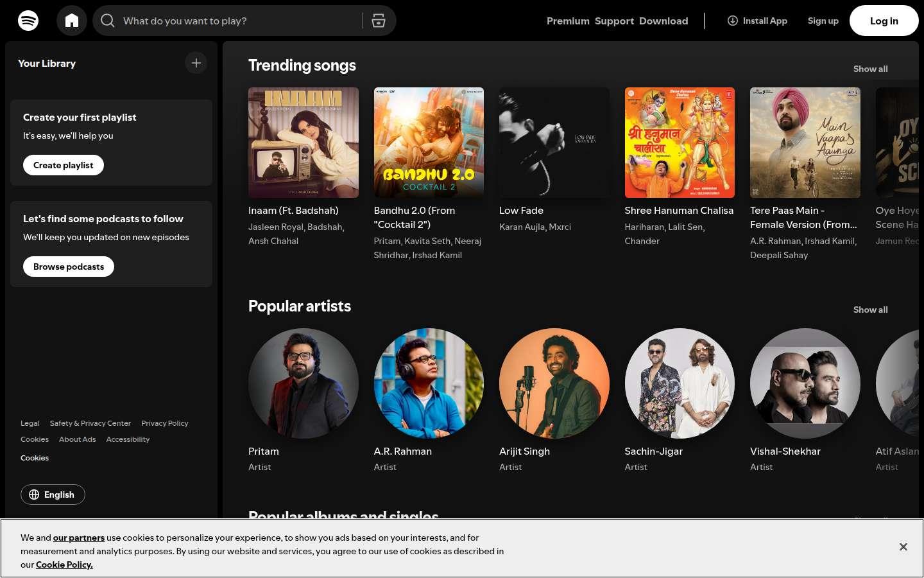Click 'Shree Hanuman Chalisa' title

pyautogui.click(x=679, y=211)
